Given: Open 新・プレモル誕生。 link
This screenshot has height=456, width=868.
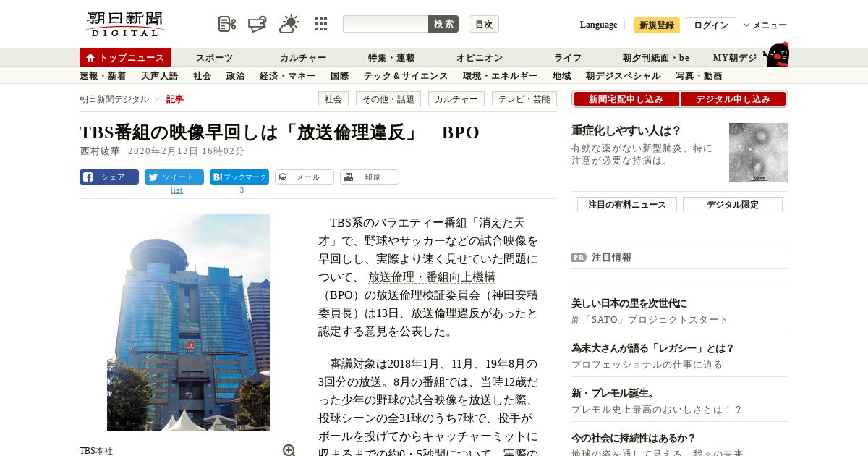Looking at the screenshot, I should (x=613, y=393).
